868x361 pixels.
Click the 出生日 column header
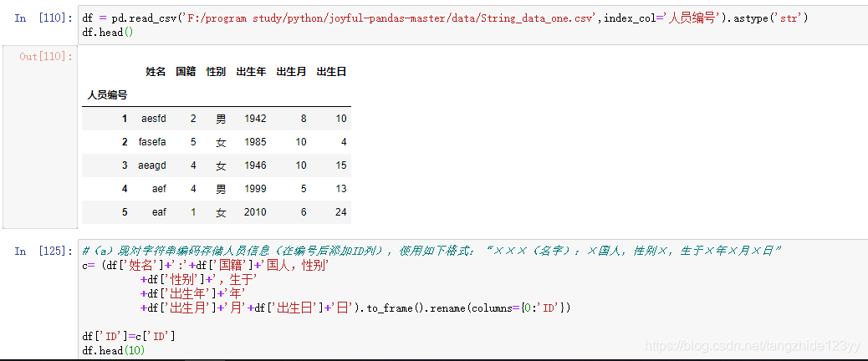click(x=332, y=72)
